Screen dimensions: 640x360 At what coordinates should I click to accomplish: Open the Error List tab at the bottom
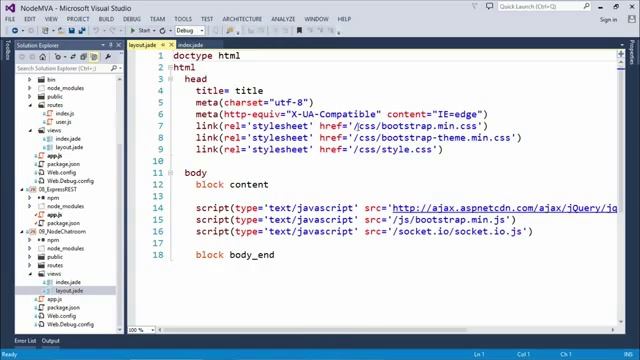25,341
